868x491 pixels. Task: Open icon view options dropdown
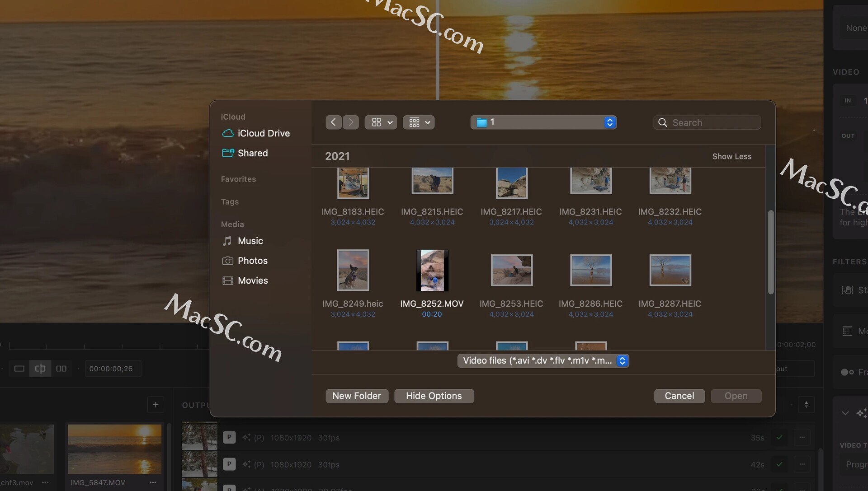coord(381,122)
